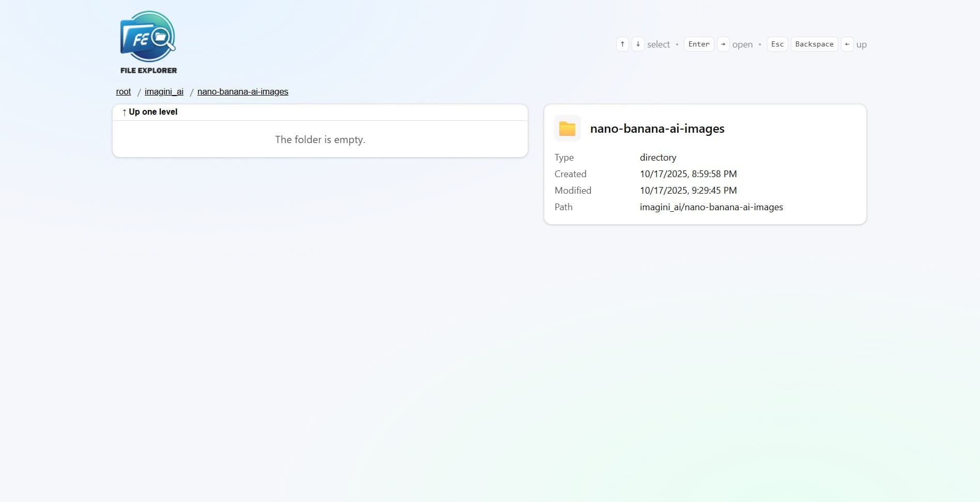Viewport: 980px width, 502px height.
Task: Click the 'select' hint text
Action: click(659, 44)
